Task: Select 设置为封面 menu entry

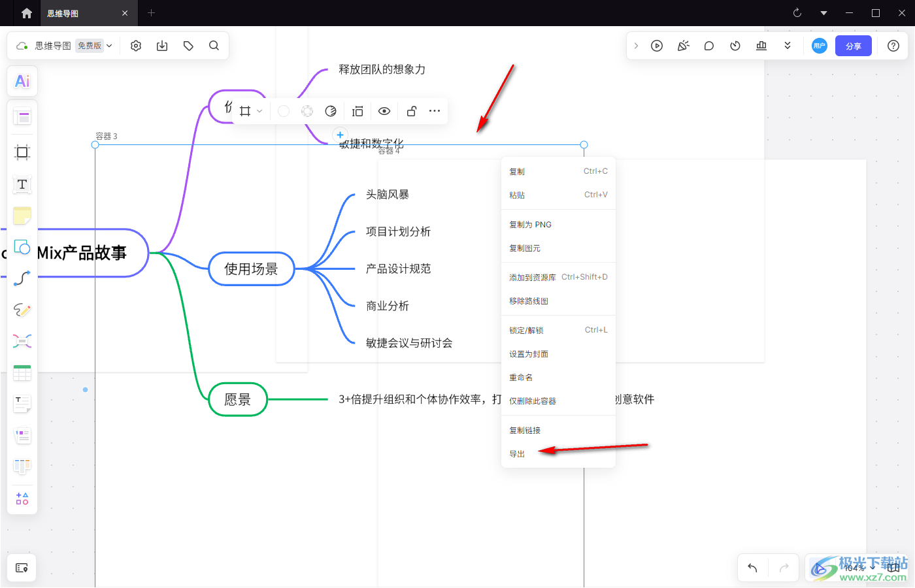Action: tap(558, 353)
